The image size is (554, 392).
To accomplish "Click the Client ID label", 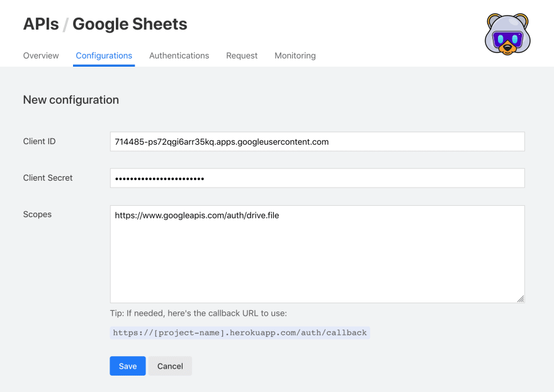I will click(39, 142).
